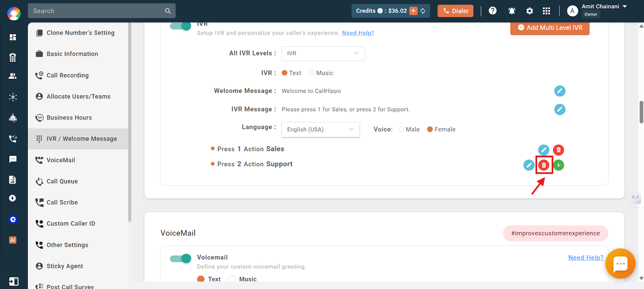This screenshot has width=644, height=289.
Task: Refresh the credits balance
Action: 423,11
